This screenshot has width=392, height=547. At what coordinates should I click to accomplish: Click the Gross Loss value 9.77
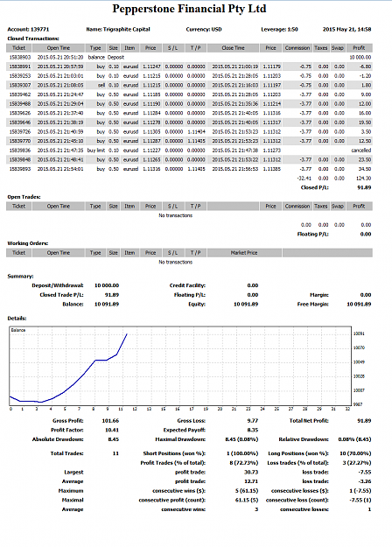click(253, 421)
